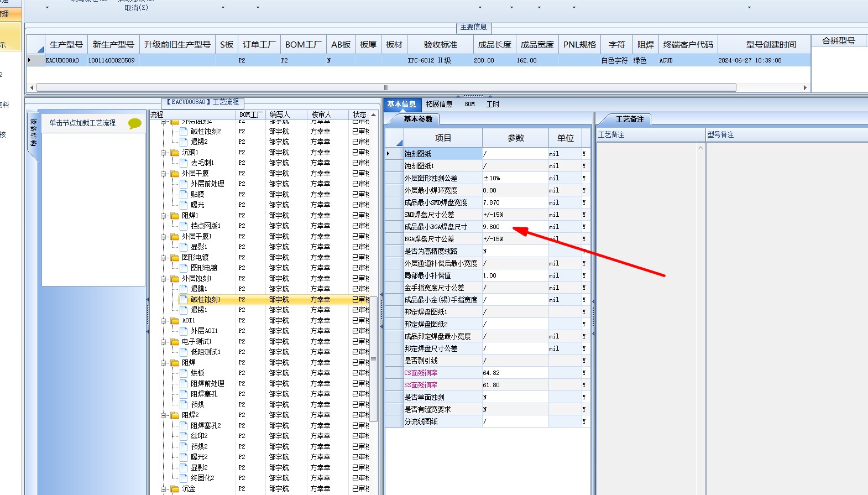Screen dimensions: 868x495
Task: Click the page icon of 显影2
Action: click(184, 468)
